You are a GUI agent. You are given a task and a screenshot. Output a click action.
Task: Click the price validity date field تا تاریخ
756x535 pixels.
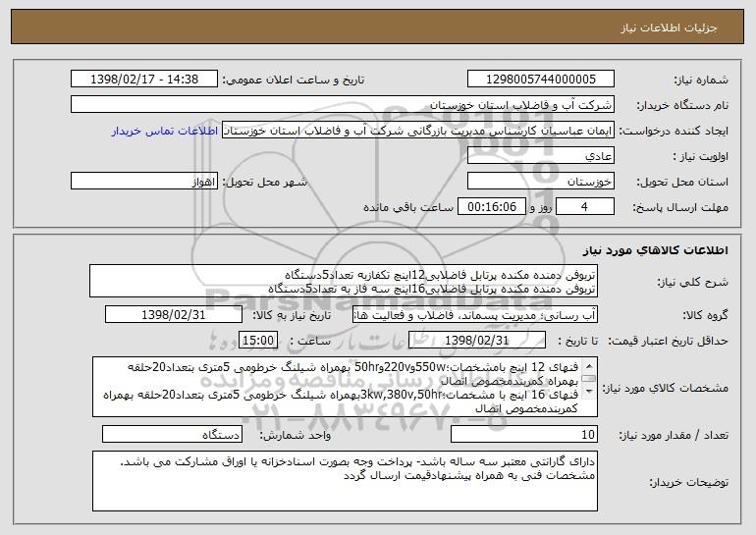click(477, 341)
